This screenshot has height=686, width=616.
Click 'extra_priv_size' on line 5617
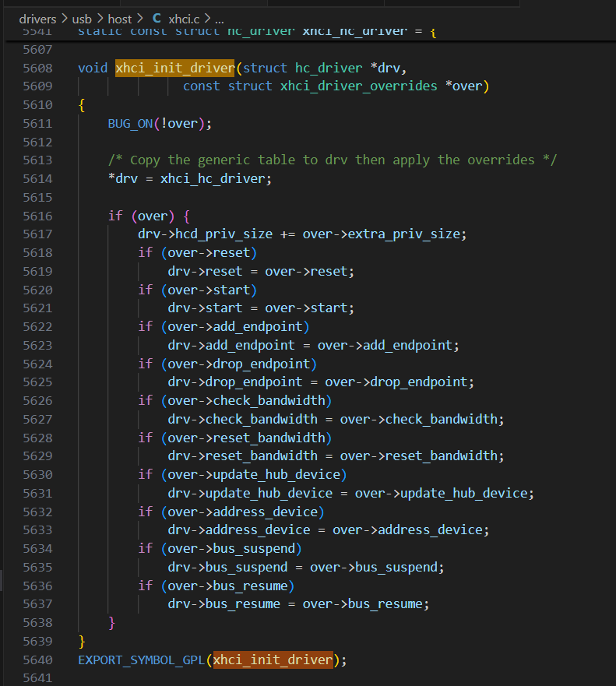coord(404,234)
